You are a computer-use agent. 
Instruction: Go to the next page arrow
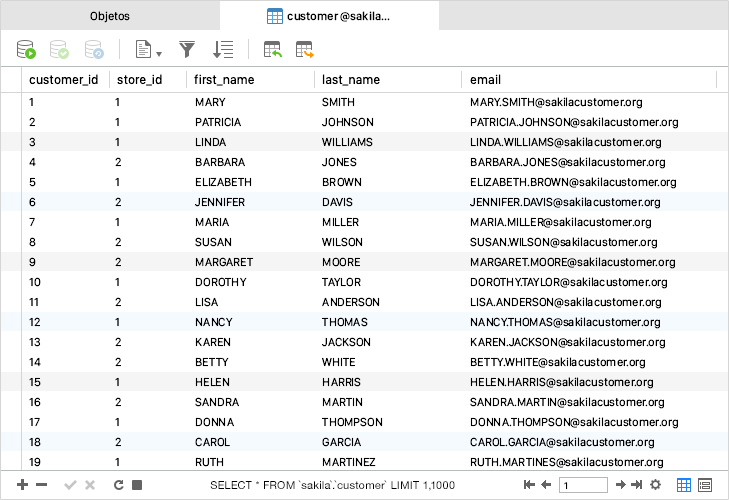[620, 485]
